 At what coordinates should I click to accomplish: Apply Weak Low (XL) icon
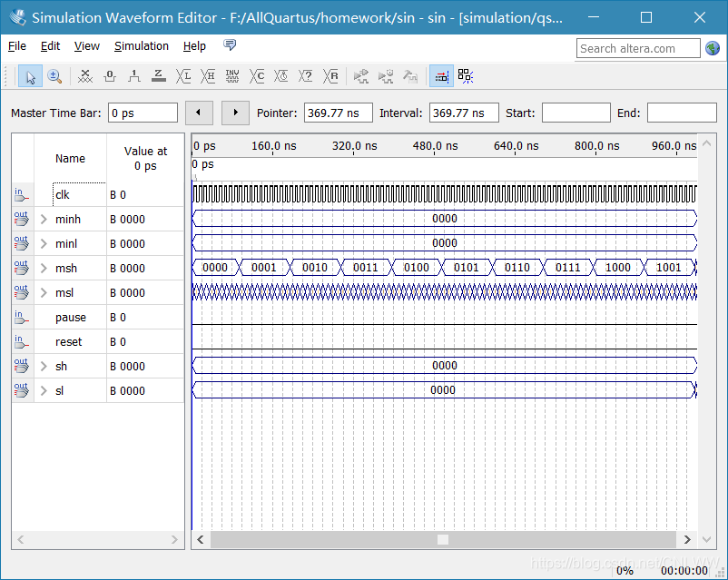coord(183,76)
